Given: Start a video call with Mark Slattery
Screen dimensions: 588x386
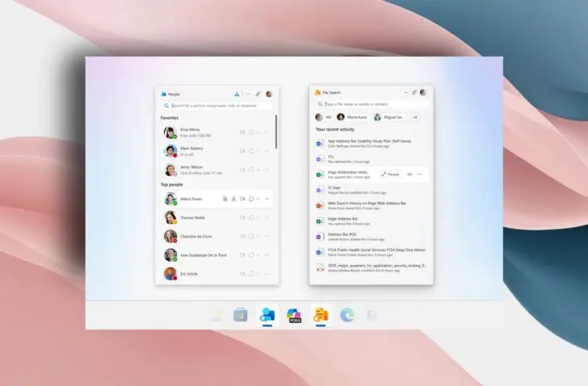Looking at the screenshot, I should [x=242, y=151].
